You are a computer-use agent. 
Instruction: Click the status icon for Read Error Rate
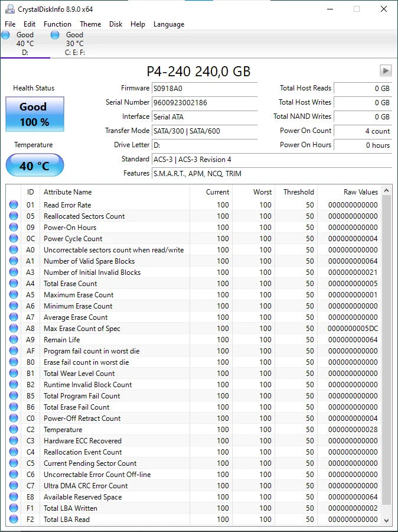14,205
